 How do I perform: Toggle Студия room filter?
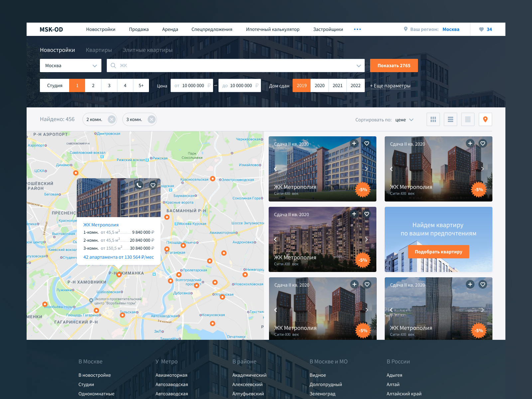55,85
